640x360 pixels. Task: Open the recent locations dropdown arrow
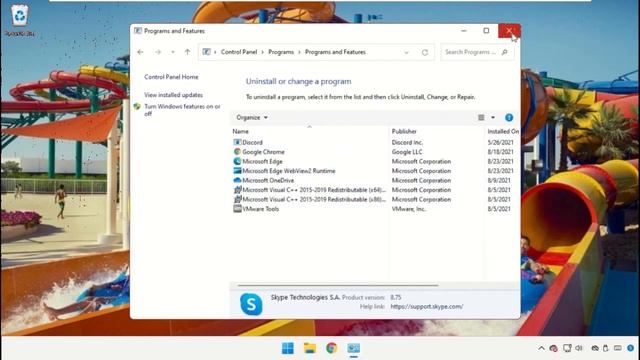[x=173, y=52]
